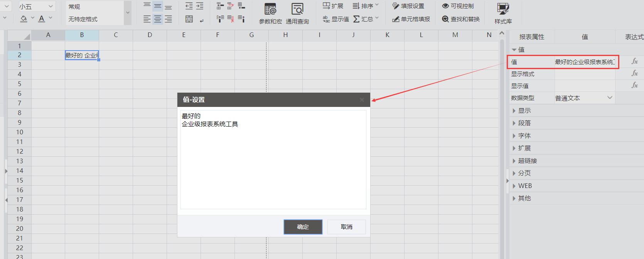Open the 样式库 style library
Screen dimensions: 644x259
coord(503,13)
